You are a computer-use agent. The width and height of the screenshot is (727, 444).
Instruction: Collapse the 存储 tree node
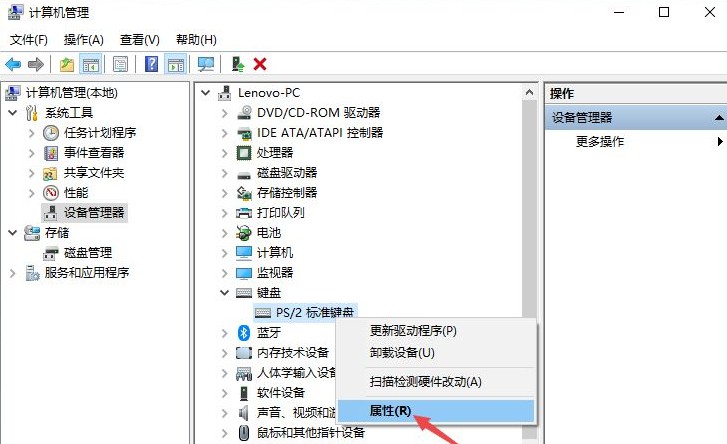pos(13,233)
